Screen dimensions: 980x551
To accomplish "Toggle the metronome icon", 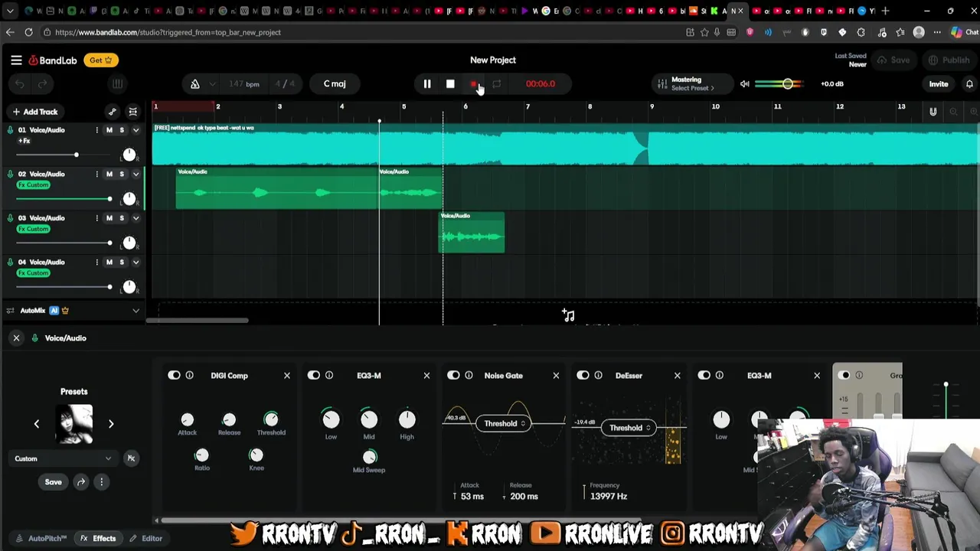I will [195, 84].
